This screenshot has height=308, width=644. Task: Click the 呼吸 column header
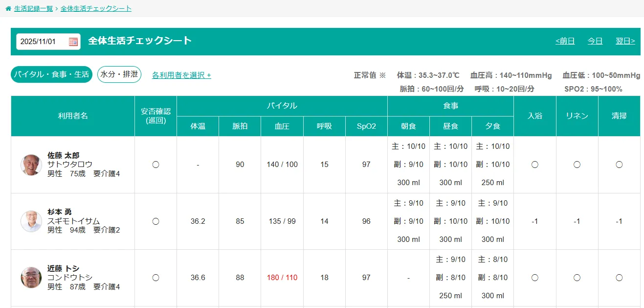(324, 126)
